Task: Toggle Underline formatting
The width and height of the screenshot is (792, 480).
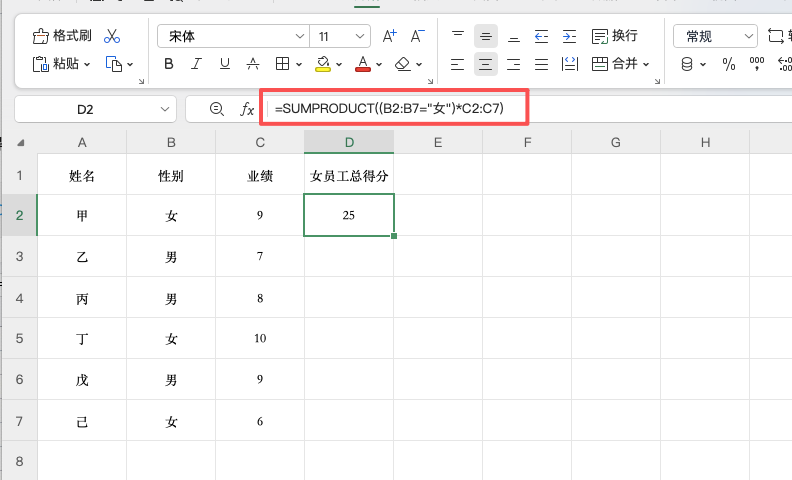Action: [x=225, y=64]
